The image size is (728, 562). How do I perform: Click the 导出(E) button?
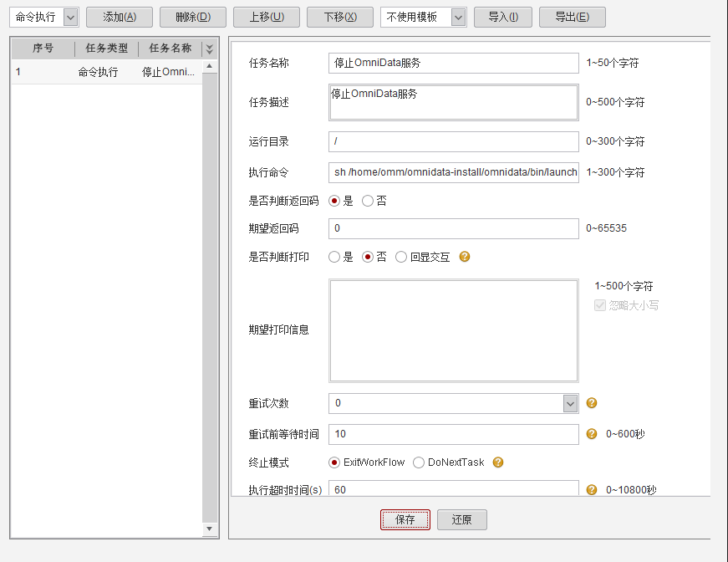point(572,18)
